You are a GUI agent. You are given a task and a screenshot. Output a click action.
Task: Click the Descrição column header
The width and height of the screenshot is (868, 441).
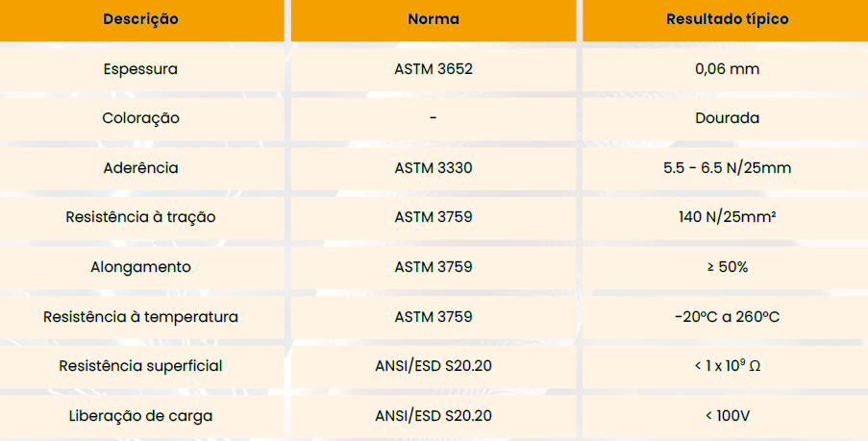[140, 19]
